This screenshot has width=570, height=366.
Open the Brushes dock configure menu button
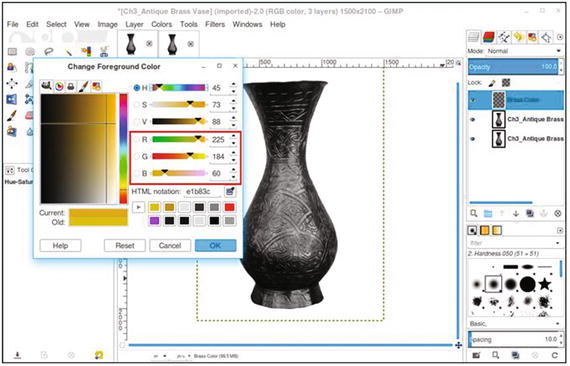coord(560,231)
